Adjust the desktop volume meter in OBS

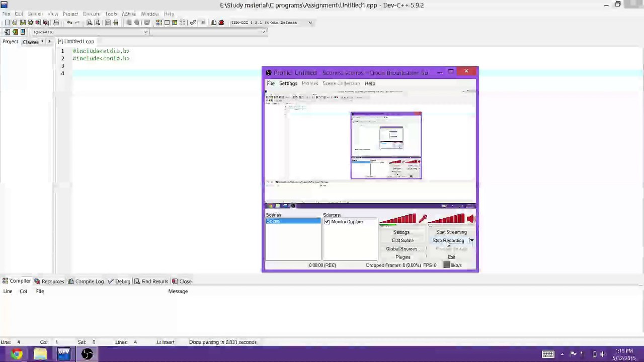[x=446, y=219]
